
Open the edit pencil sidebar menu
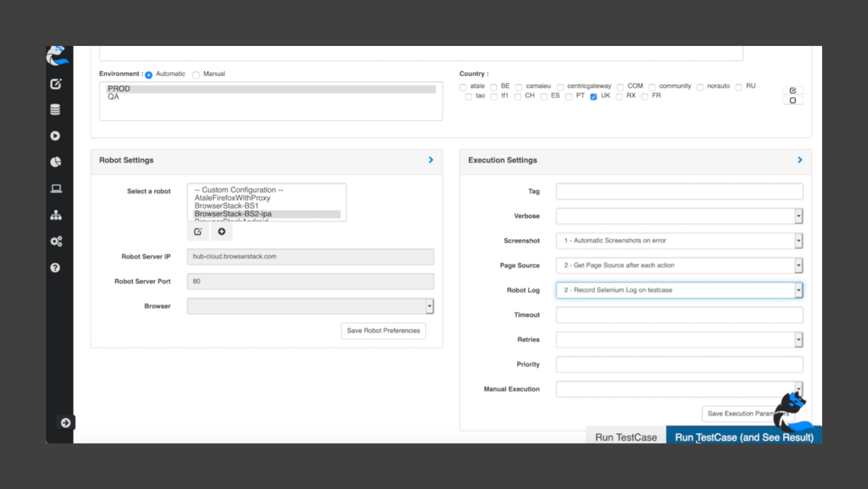click(x=56, y=84)
